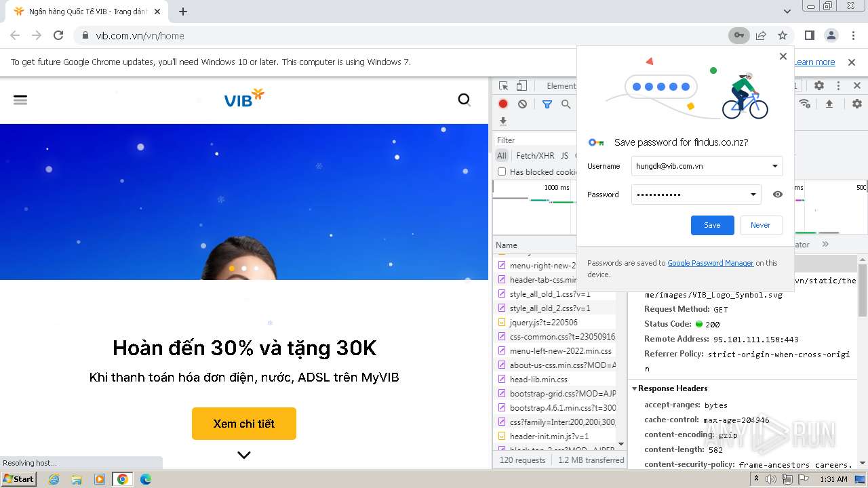Search the network requests
868x488 pixels.
(x=566, y=104)
